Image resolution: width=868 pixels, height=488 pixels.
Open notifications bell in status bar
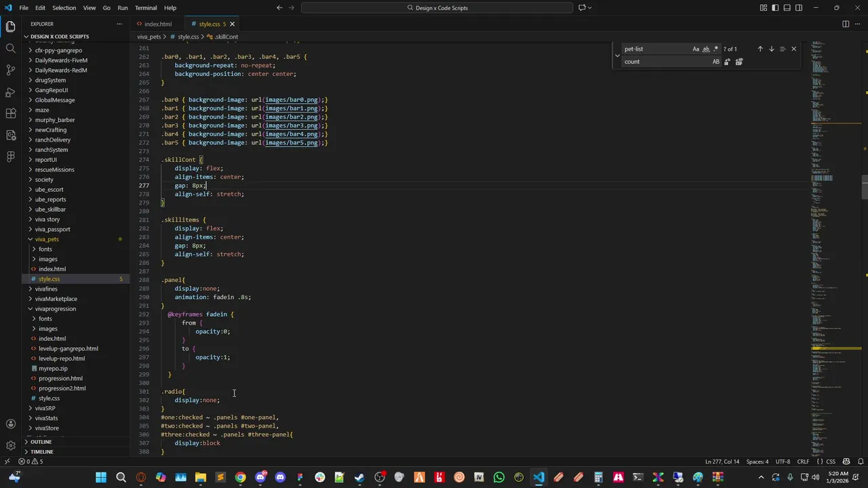click(860, 462)
